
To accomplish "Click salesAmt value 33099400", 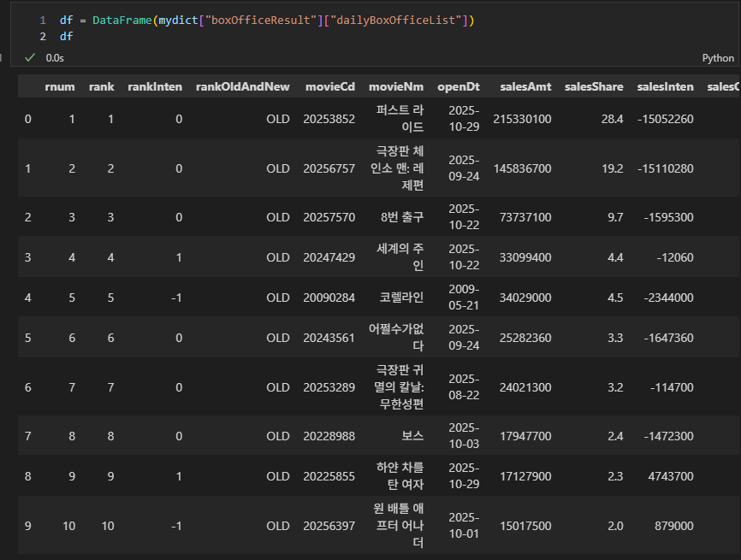I will tap(525, 257).
